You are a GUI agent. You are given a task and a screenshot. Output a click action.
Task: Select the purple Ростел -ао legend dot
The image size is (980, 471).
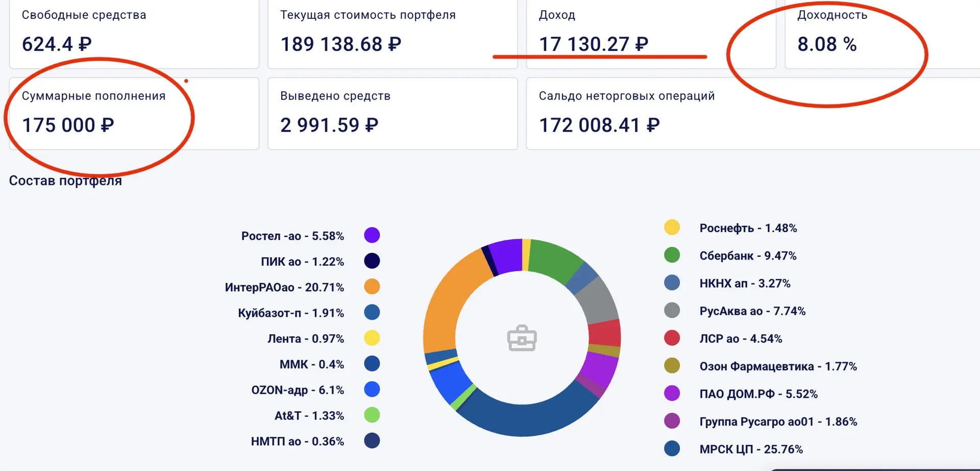[x=372, y=235]
